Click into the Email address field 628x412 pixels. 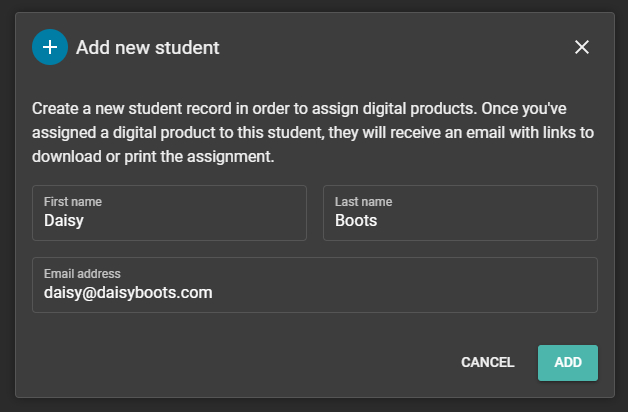pos(315,285)
